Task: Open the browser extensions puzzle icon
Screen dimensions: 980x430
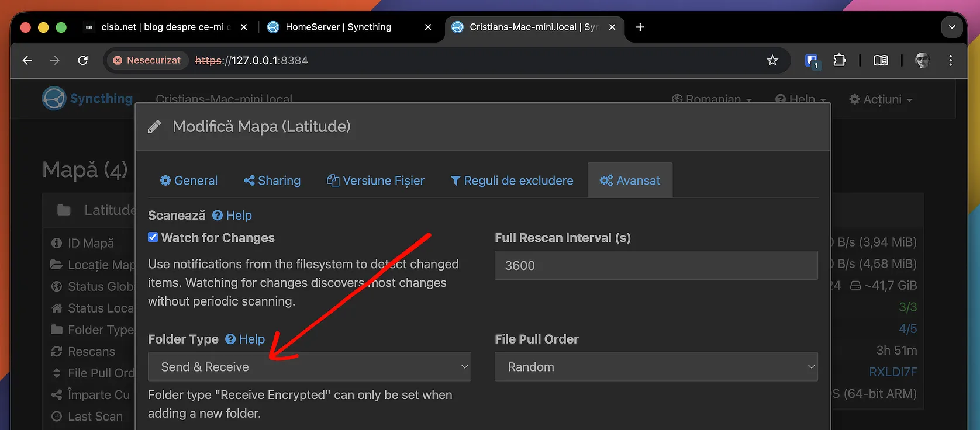Action: click(840, 60)
